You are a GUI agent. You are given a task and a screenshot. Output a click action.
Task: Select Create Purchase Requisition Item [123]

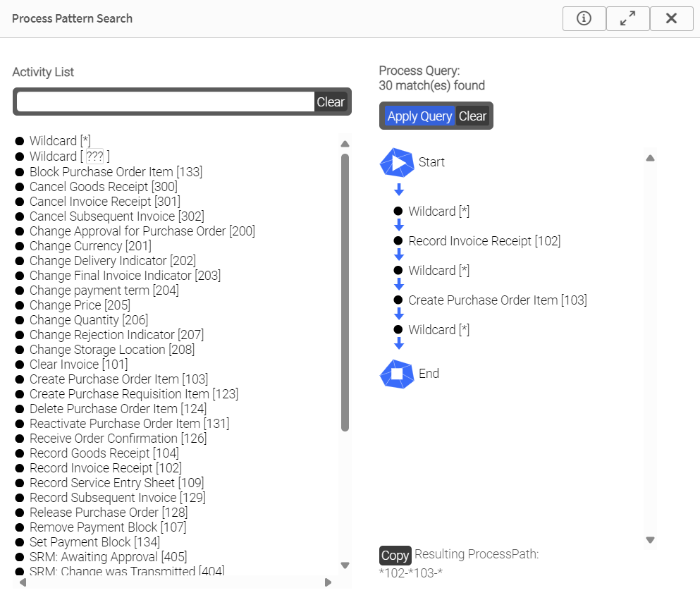click(x=134, y=393)
